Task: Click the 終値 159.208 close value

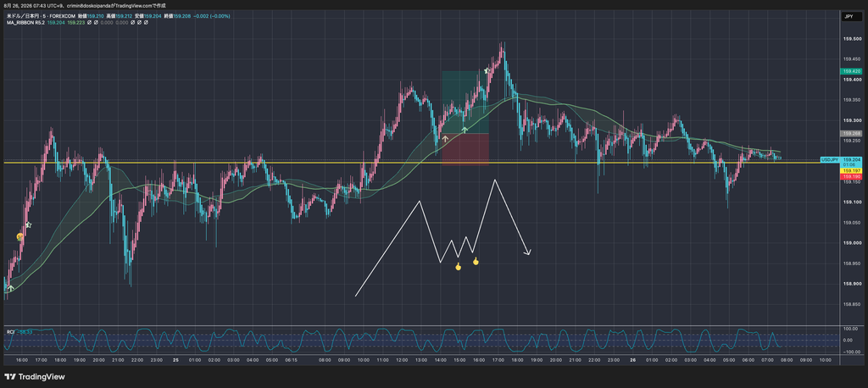Action: tap(176, 16)
